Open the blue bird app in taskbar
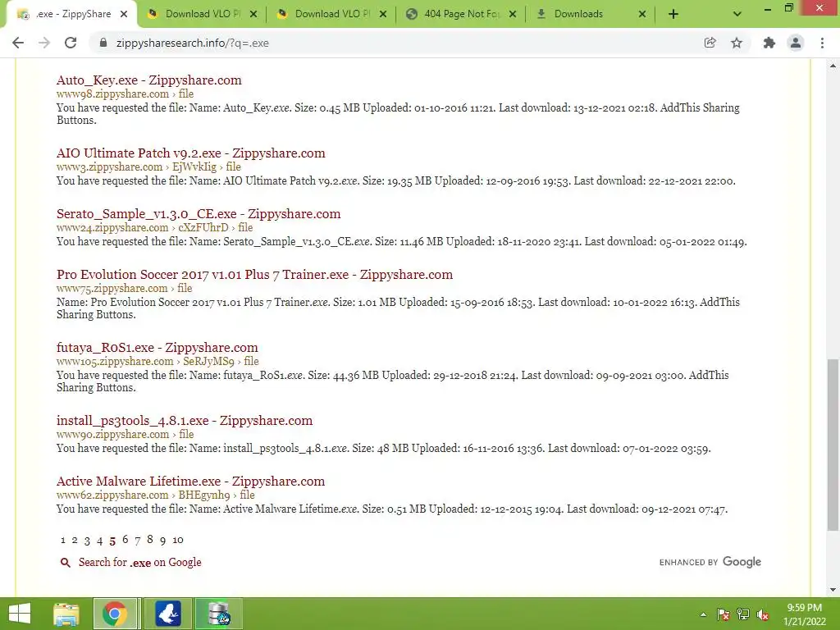This screenshot has height=630, width=840. point(167,614)
